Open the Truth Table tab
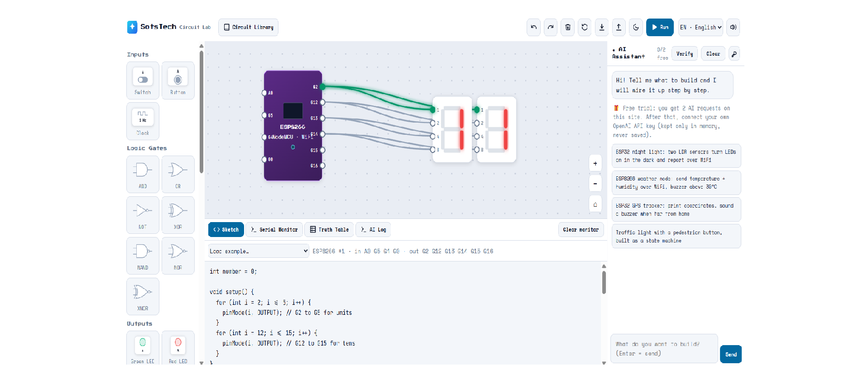The height and width of the screenshot is (389, 868). click(329, 230)
